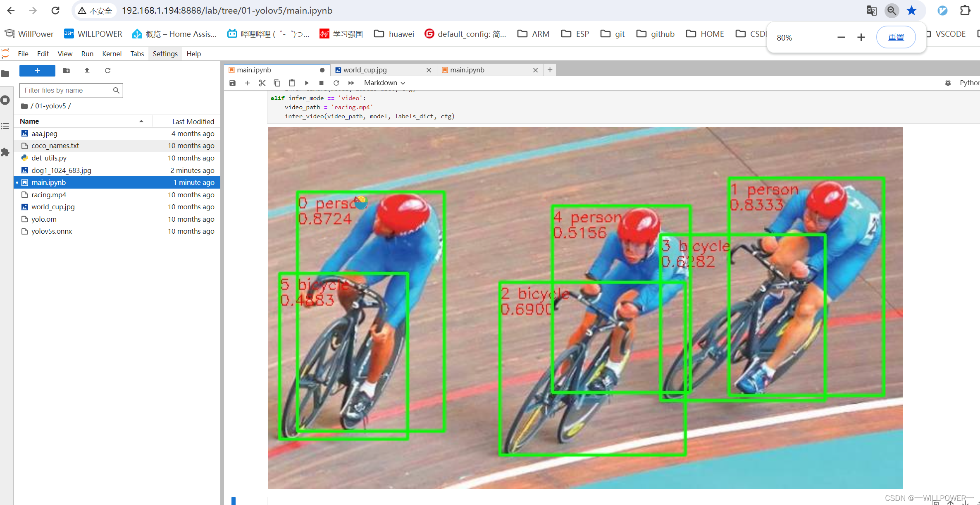Select coco_names.txt in file list
980x505 pixels.
(117, 146)
